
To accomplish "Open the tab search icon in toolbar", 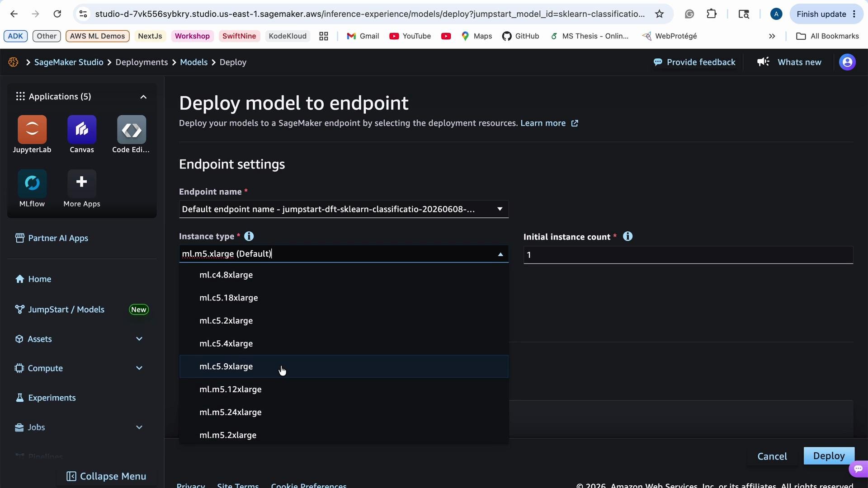I will click(744, 14).
